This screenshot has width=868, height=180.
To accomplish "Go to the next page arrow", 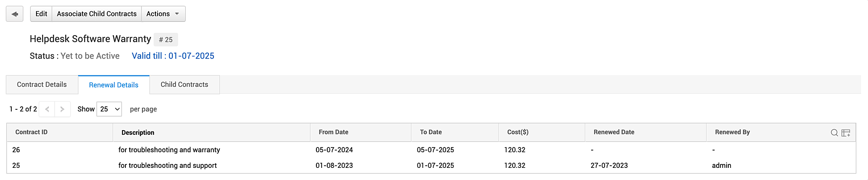I will (x=62, y=109).
